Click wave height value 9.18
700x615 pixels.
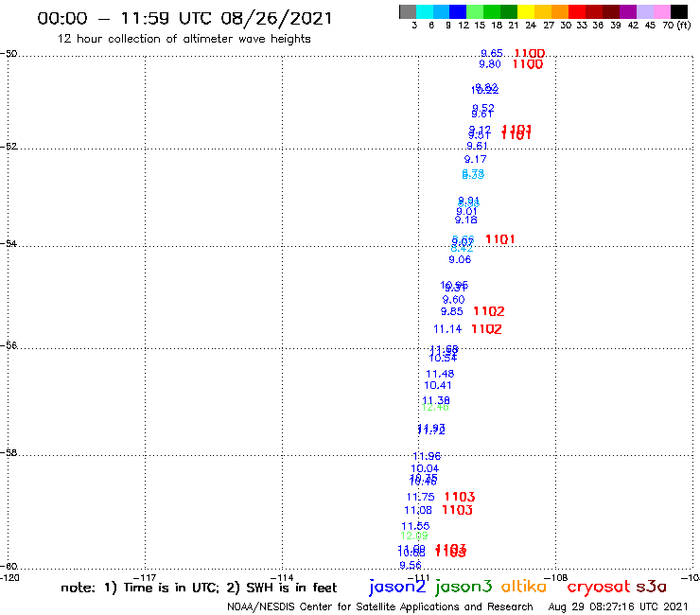(466, 220)
